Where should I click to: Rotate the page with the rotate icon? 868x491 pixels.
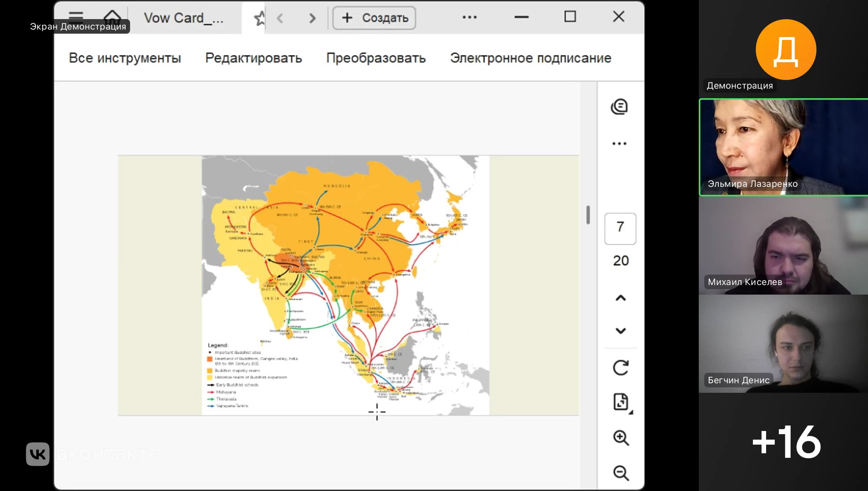[x=621, y=367]
